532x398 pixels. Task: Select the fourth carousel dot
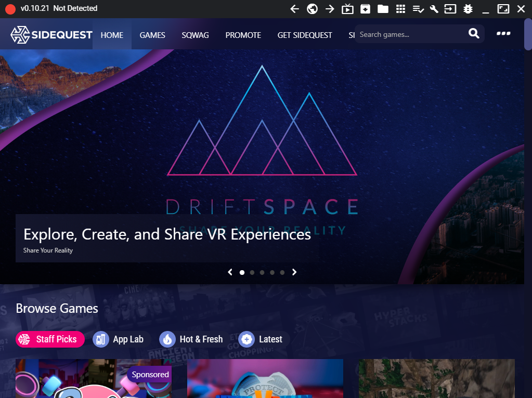pyautogui.click(x=272, y=273)
